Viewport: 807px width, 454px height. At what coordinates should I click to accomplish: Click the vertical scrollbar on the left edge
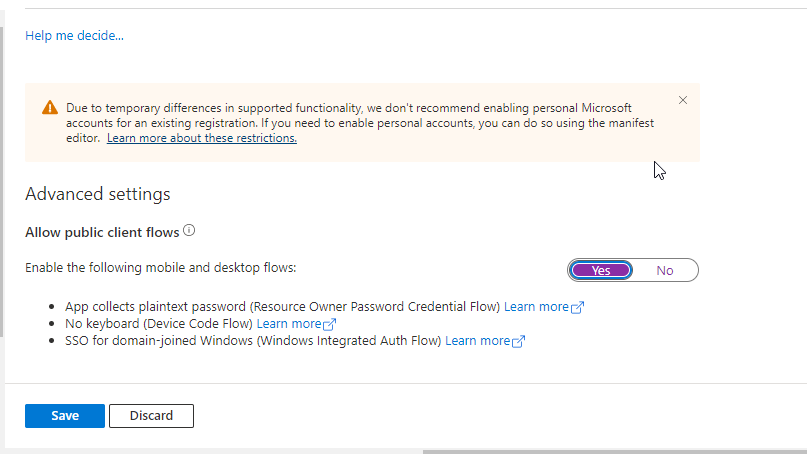(2, 180)
